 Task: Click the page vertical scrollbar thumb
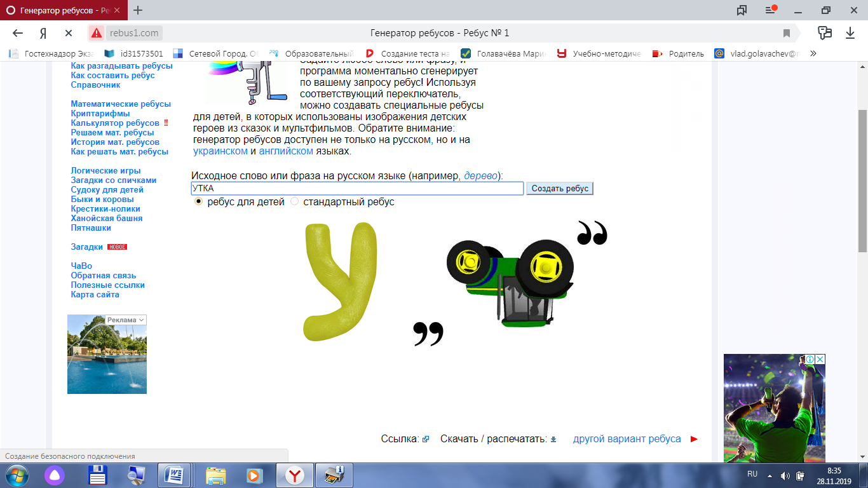click(862, 181)
